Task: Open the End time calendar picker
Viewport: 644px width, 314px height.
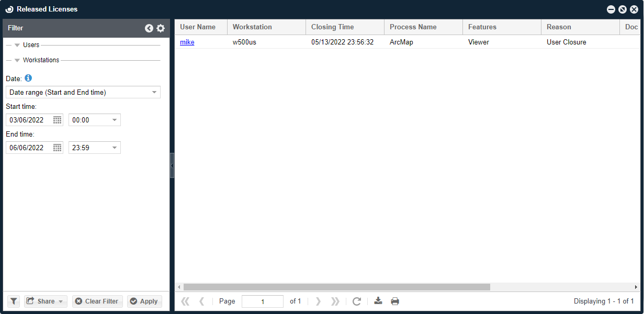Action: 58,148
